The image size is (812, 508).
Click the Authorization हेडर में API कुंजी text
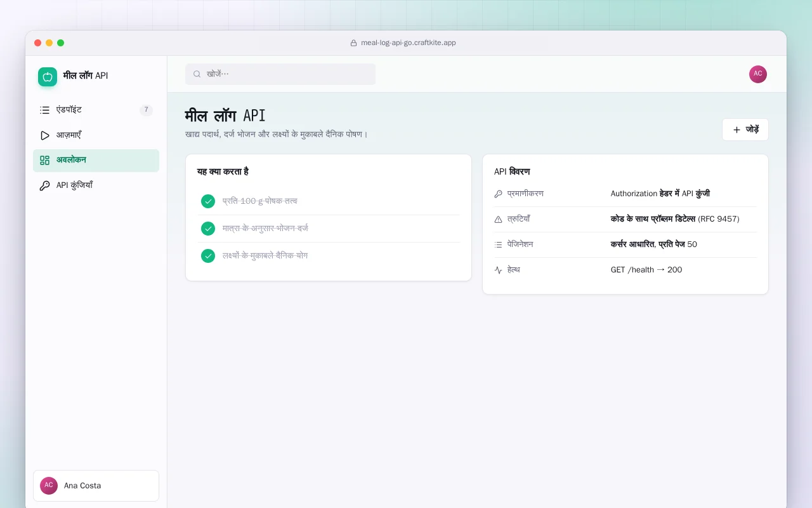pos(660,194)
